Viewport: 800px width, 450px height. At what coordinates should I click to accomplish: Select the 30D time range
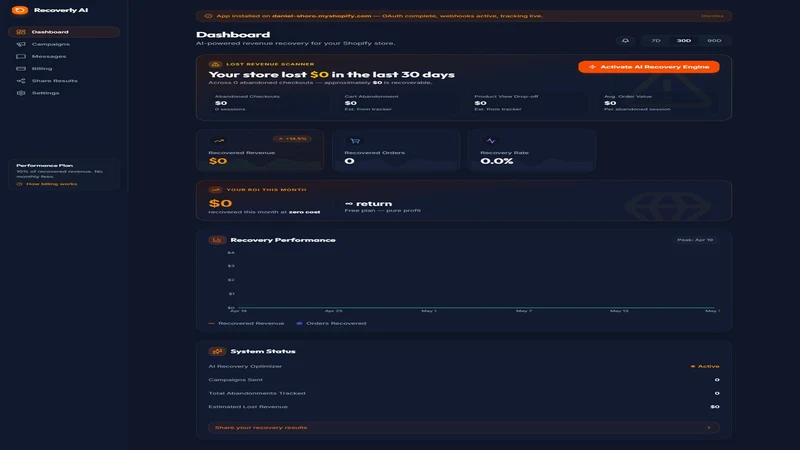(684, 40)
